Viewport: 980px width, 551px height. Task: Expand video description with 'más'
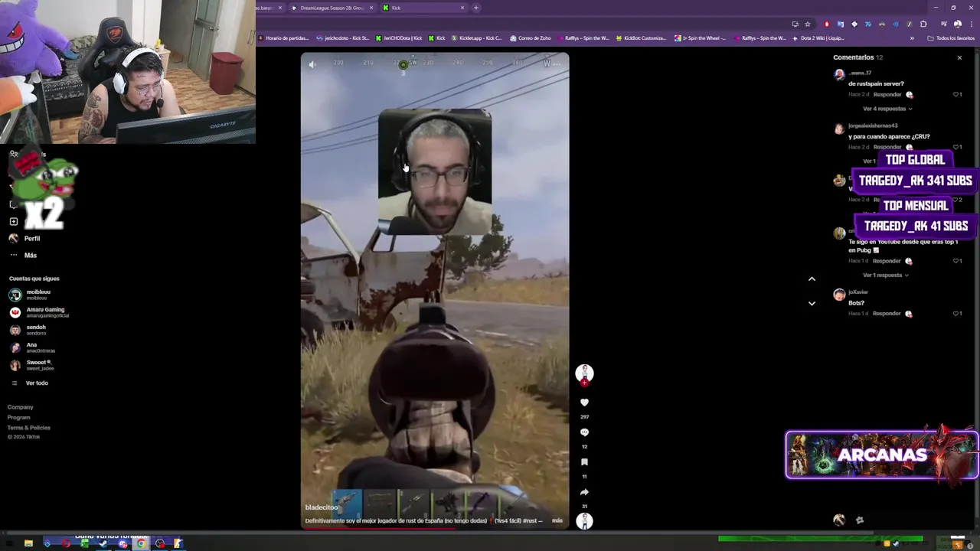pos(557,520)
